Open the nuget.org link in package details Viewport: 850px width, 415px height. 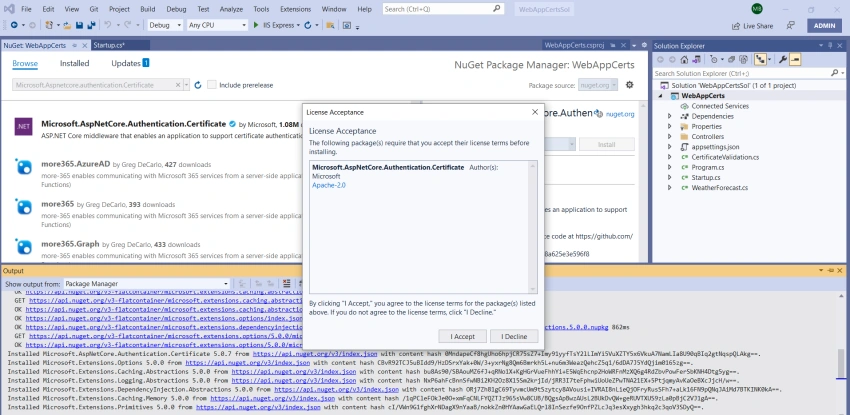[x=620, y=114]
